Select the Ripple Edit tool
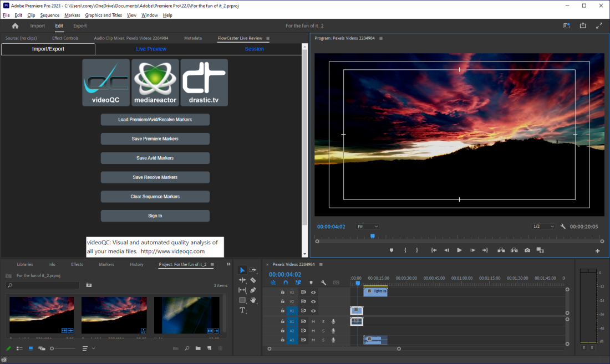 click(242, 280)
